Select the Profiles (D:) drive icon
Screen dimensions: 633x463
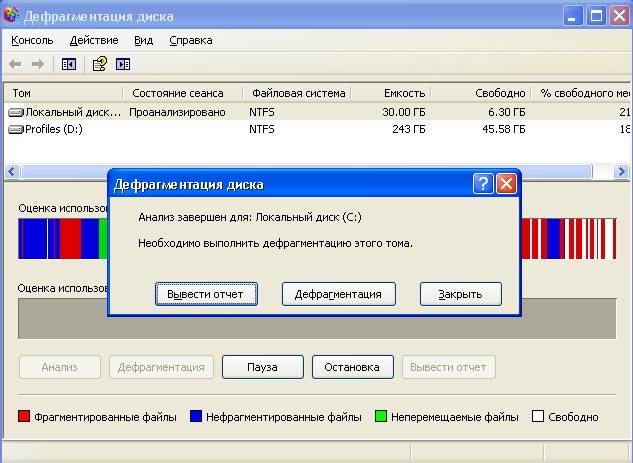click(16, 129)
